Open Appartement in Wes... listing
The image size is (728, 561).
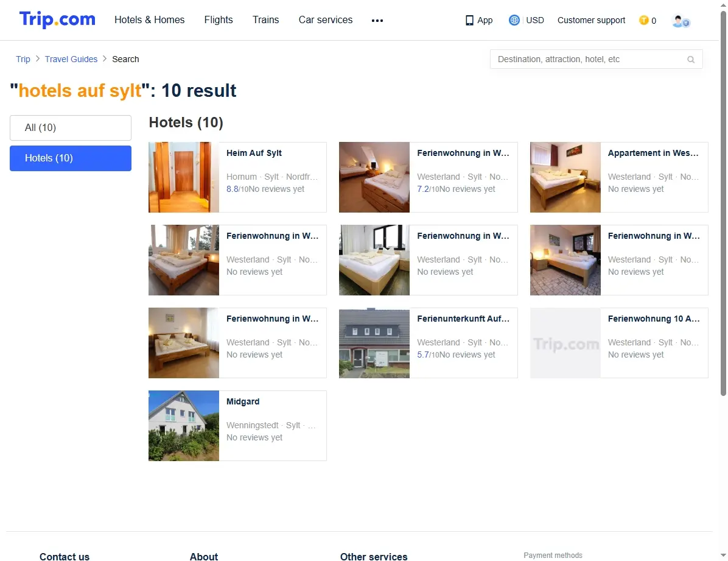(653, 153)
